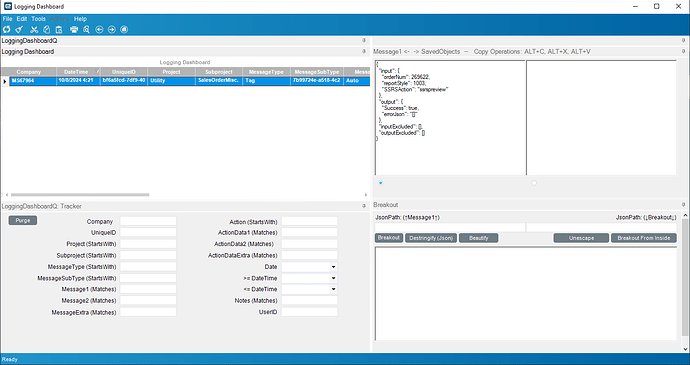Screen dimensions: 690x365
Task: Select the radio button under SavedObjects box
Action: [534, 183]
